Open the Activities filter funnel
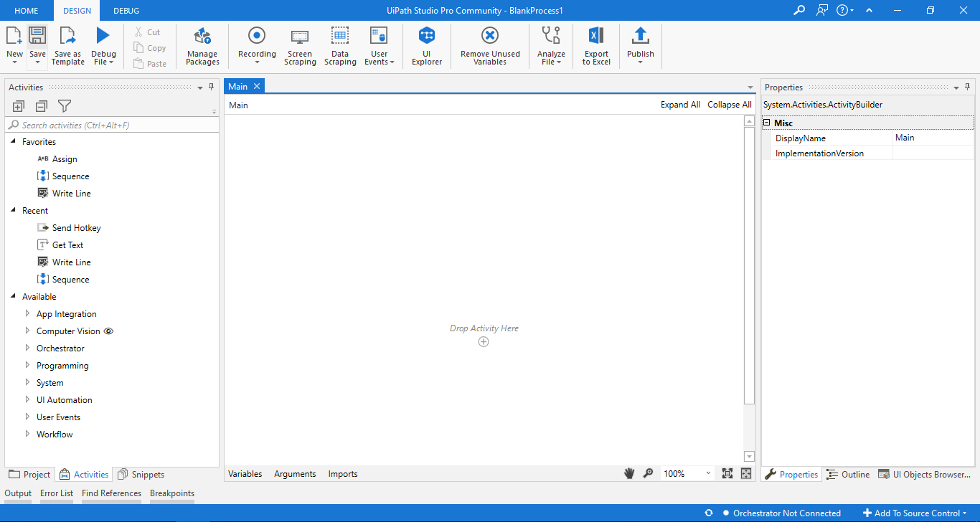Image resolution: width=980 pixels, height=522 pixels. [x=65, y=106]
